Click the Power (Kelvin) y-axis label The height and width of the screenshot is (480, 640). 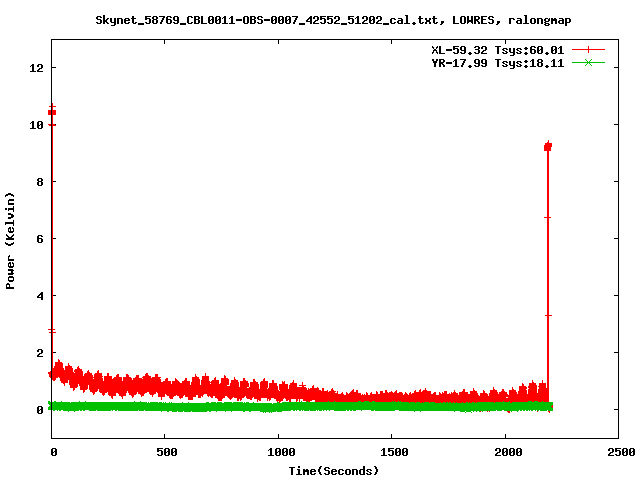tap(10, 241)
